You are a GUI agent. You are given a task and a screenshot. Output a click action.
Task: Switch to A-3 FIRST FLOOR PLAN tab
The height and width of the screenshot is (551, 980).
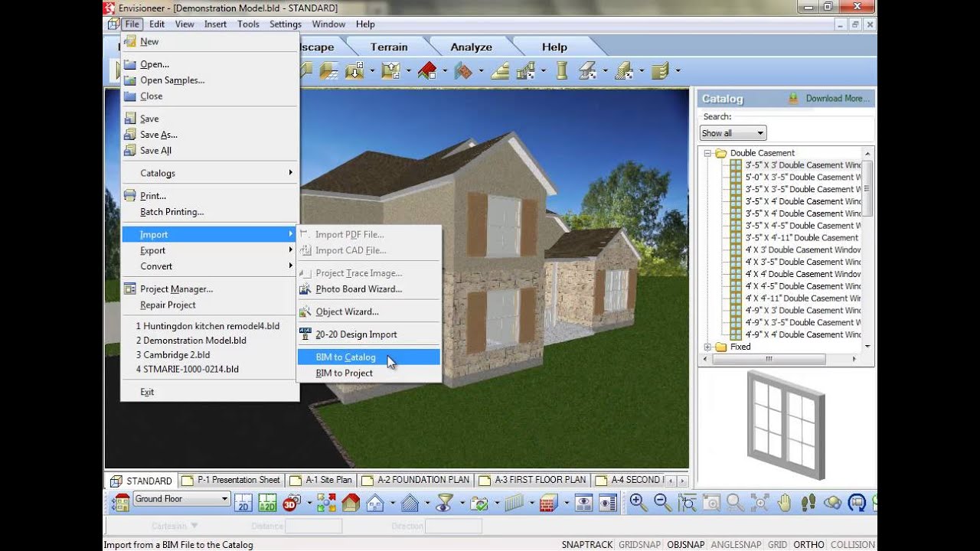533,481
